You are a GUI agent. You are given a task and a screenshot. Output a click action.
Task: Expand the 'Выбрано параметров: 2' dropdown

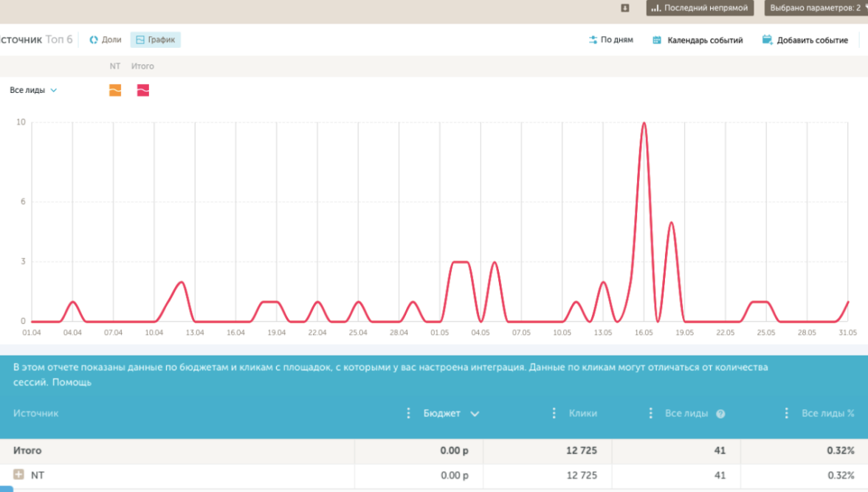pos(816,8)
